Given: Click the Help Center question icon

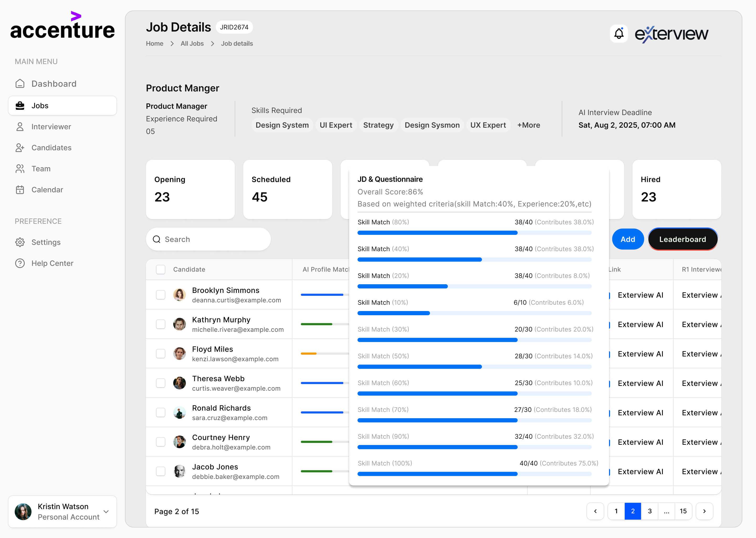Looking at the screenshot, I should (20, 263).
